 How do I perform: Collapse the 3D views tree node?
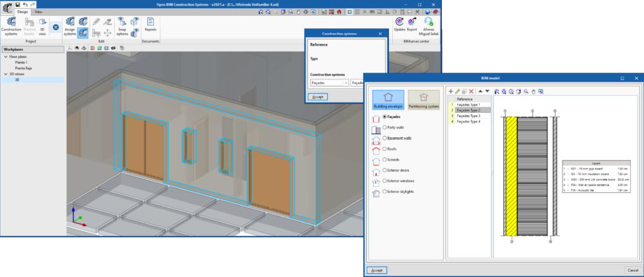tap(6, 74)
